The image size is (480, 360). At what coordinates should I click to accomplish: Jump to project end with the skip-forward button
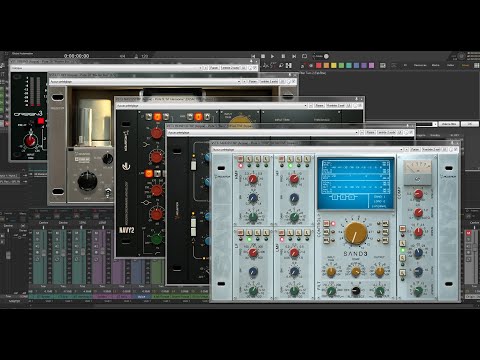pos(294,56)
